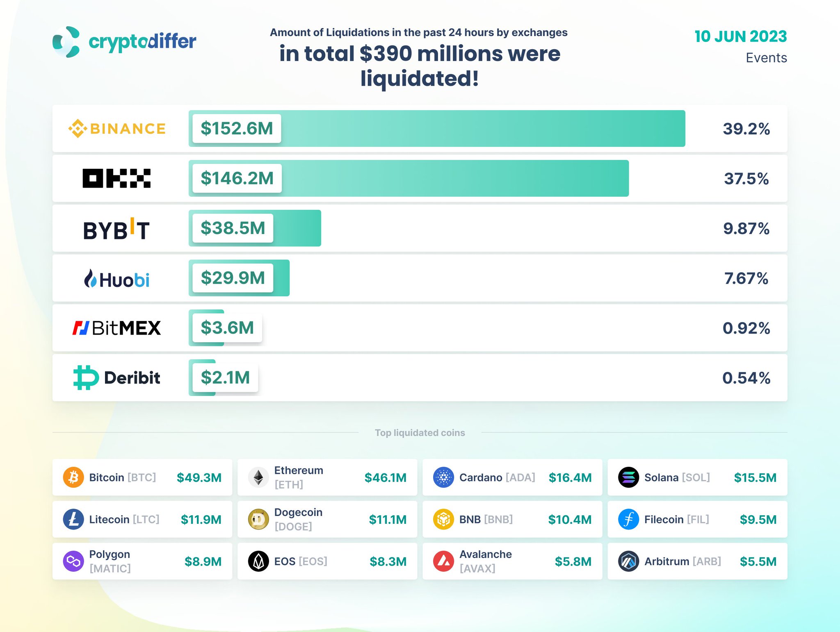
Task: Click the EOS [EOS] name label
Action: [x=301, y=562]
